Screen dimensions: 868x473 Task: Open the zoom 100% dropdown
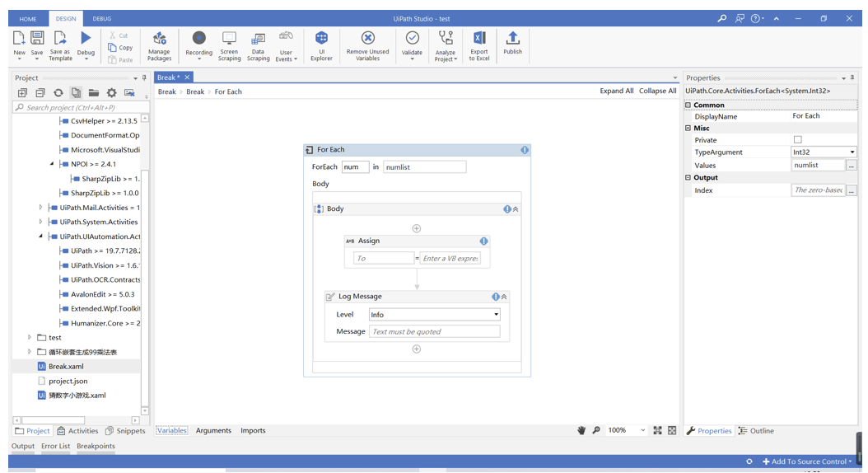[642, 430]
